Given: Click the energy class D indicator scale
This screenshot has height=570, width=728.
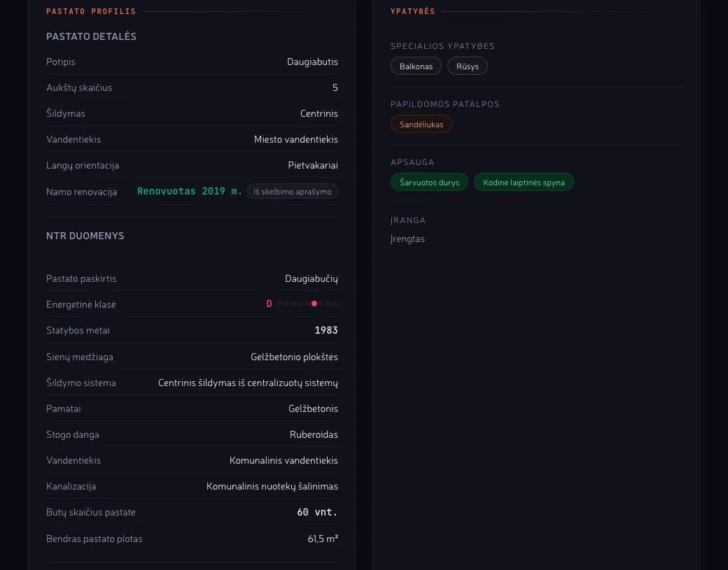Looking at the screenshot, I should coord(302,304).
